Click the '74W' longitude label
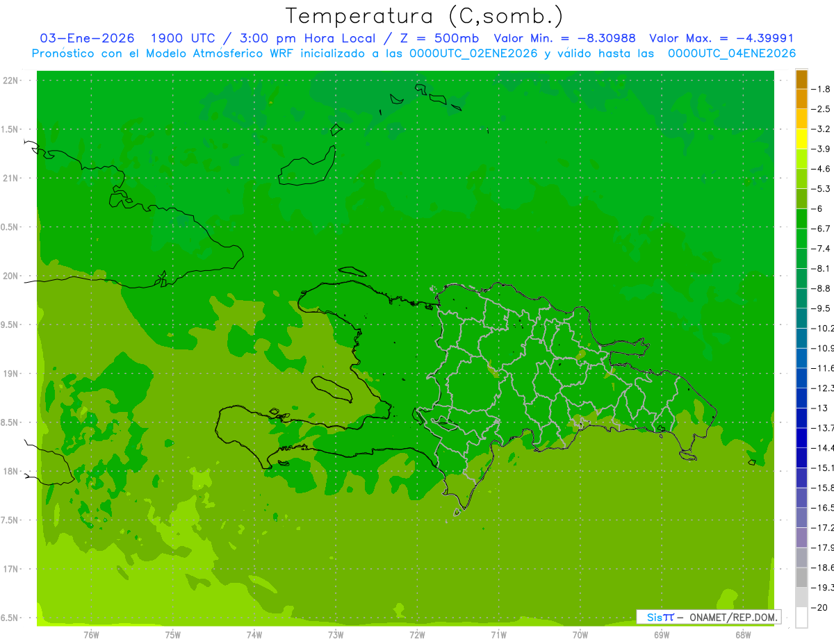The image size is (834, 644). pyautogui.click(x=254, y=634)
